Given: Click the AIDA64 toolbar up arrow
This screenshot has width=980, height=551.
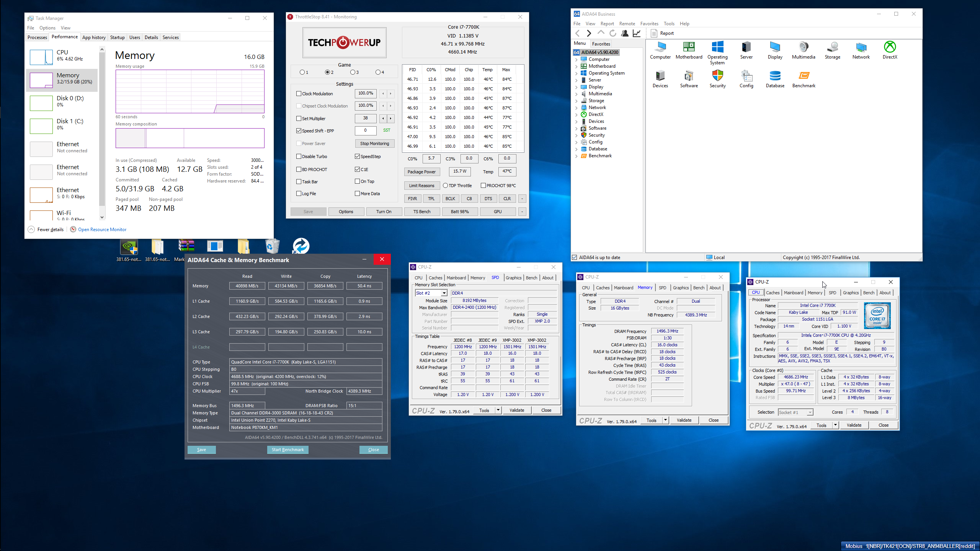Looking at the screenshot, I should point(601,33).
